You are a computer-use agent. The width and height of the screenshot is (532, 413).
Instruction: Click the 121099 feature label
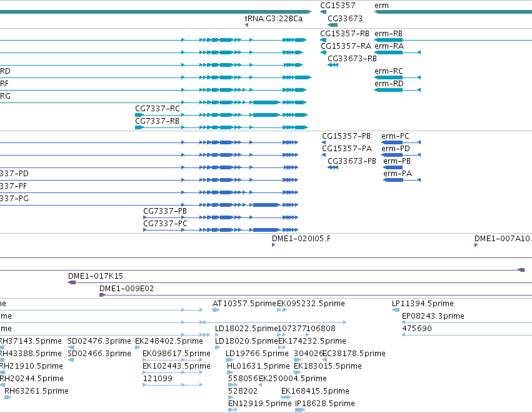pyautogui.click(x=158, y=379)
